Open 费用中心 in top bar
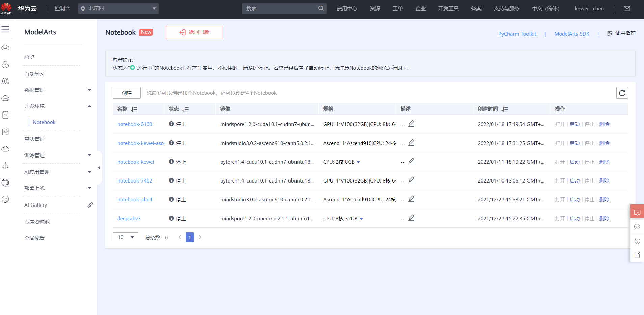 [347, 8]
